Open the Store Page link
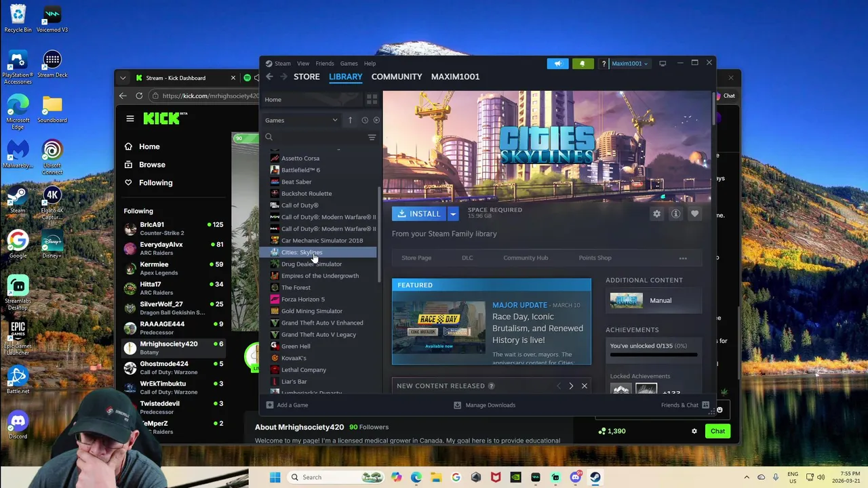Viewport: 868px width, 488px height. [416, 258]
